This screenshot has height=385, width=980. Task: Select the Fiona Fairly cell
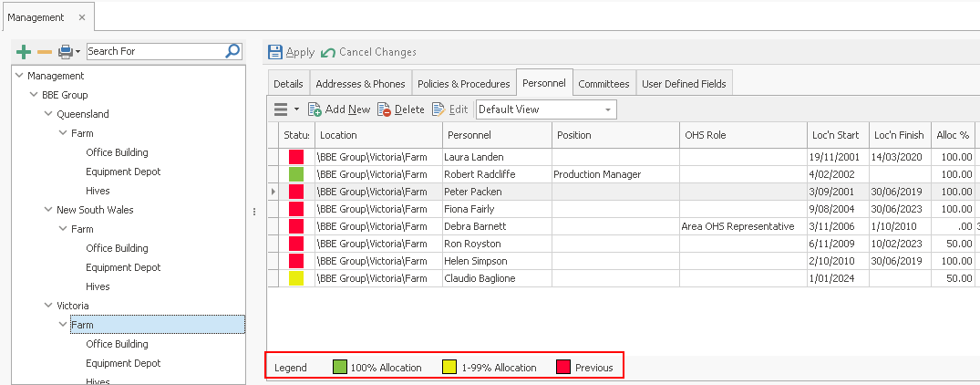pyautogui.click(x=498, y=209)
